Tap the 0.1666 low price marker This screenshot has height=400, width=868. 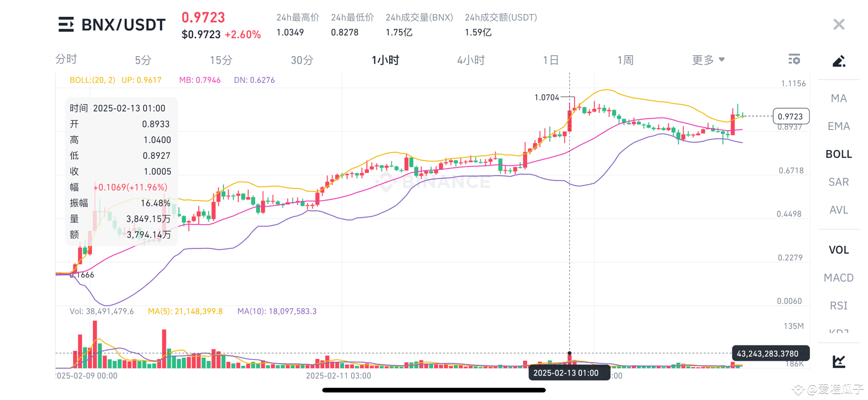pos(82,275)
